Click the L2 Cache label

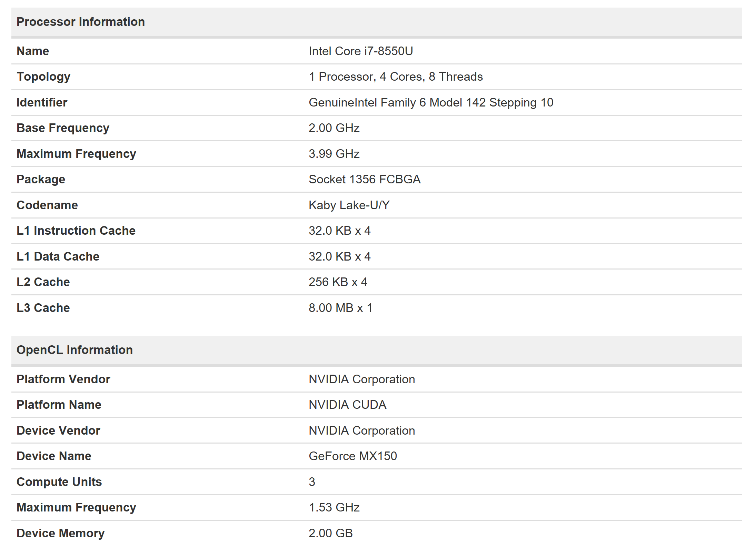click(x=43, y=282)
